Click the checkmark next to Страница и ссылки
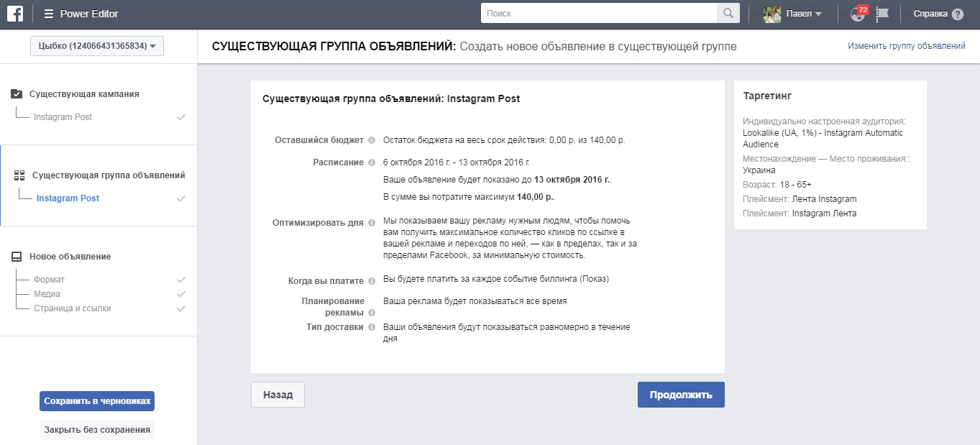980x445 pixels. [x=181, y=308]
